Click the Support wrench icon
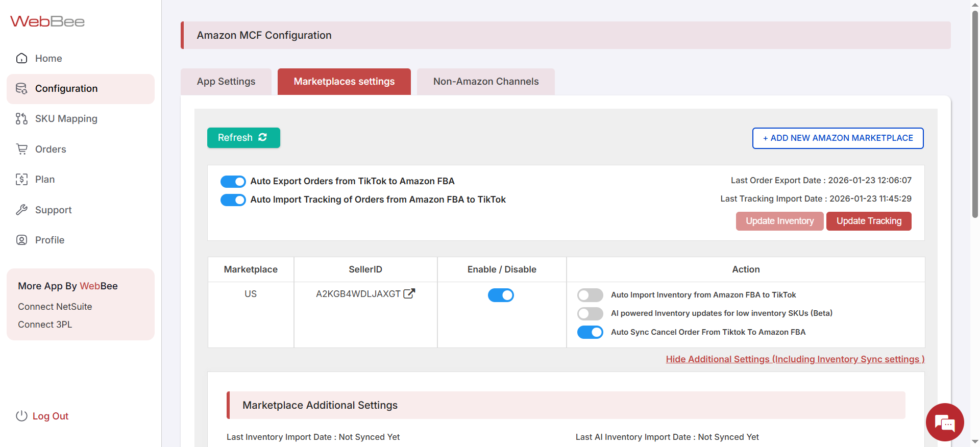 point(21,210)
